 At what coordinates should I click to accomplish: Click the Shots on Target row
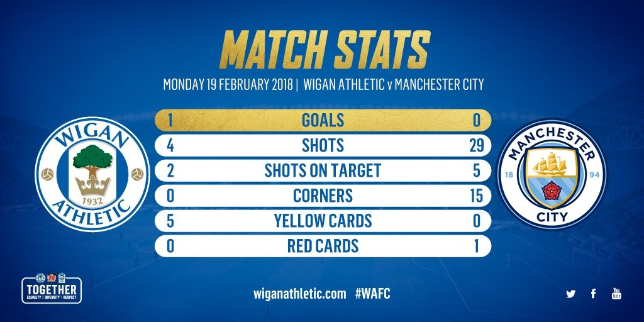(323, 170)
